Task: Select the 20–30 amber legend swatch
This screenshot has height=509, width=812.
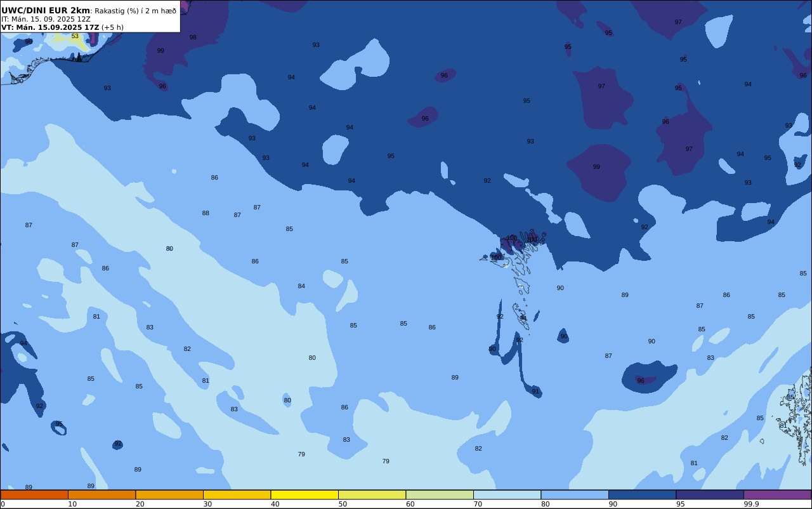Action: click(x=169, y=494)
